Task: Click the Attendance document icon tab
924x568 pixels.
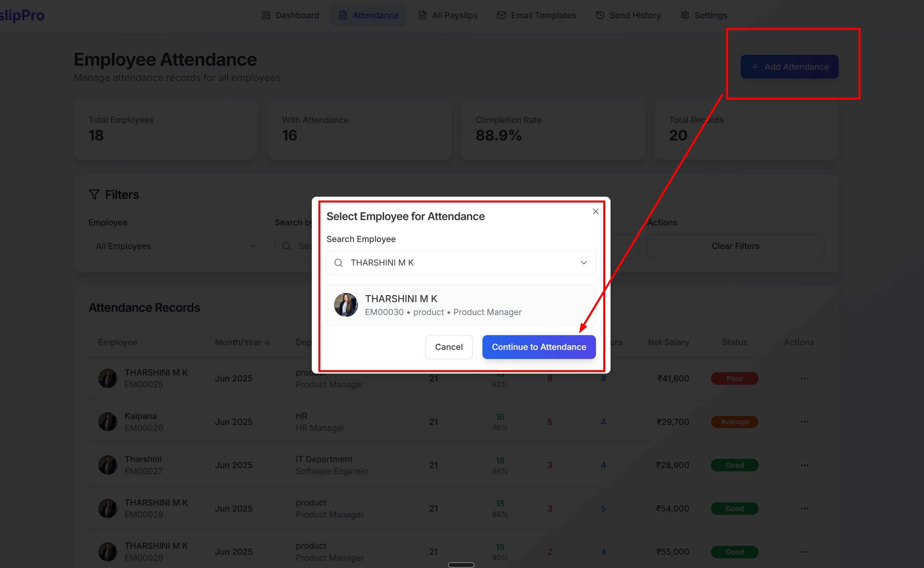Action: [x=343, y=15]
